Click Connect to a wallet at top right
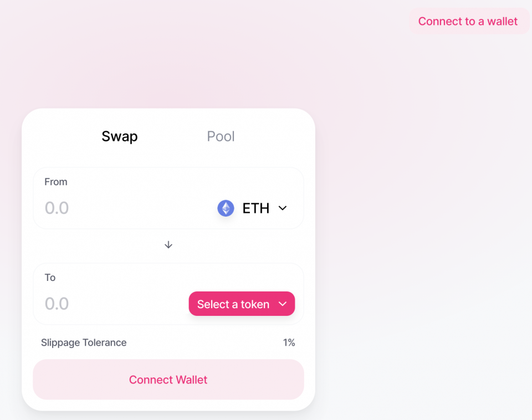 pos(468,22)
